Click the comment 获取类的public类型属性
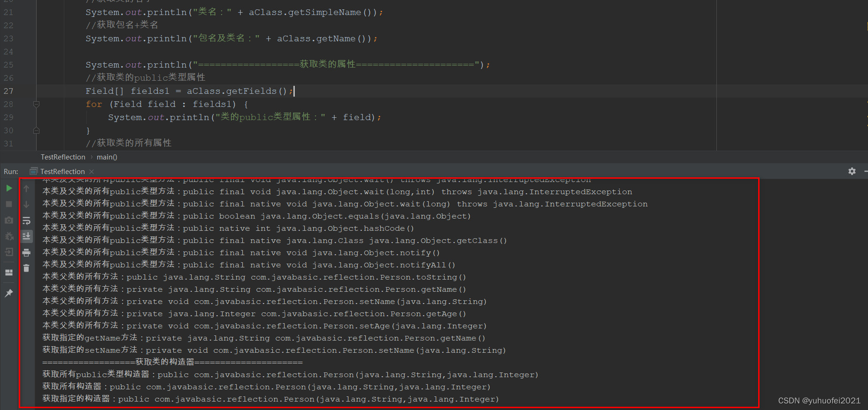The height and width of the screenshot is (410, 868). pos(146,77)
